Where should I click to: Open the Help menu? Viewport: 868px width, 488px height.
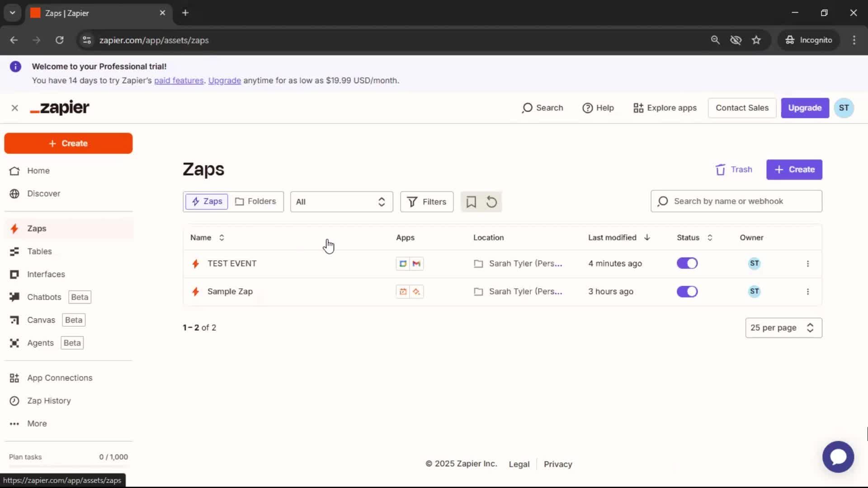(x=598, y=108)
